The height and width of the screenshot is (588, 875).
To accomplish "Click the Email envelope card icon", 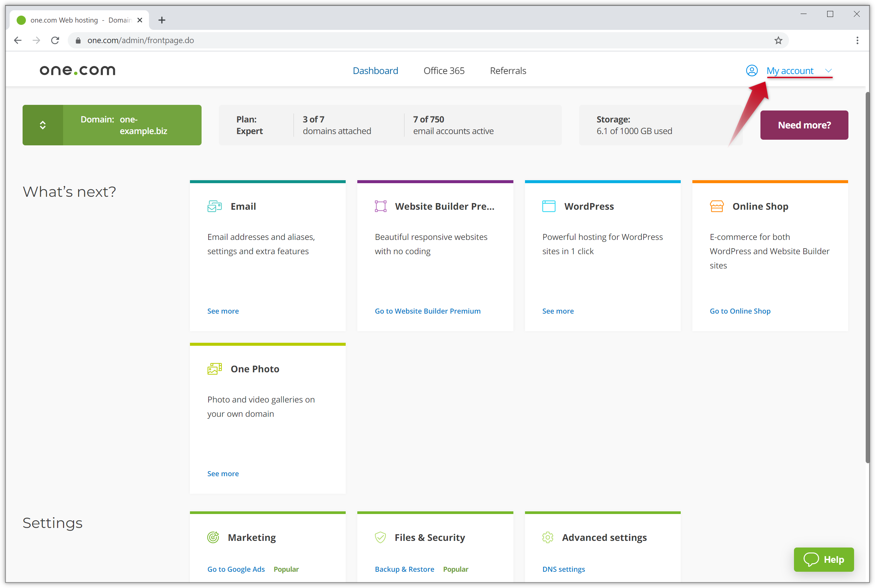I will pyautogui.click(x=215, y=206).
